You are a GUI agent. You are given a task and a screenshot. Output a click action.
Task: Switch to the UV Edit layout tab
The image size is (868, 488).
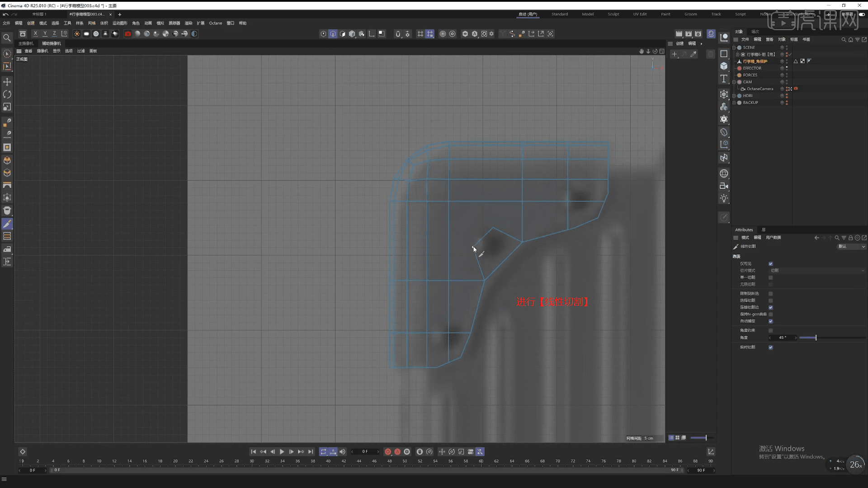640,14
